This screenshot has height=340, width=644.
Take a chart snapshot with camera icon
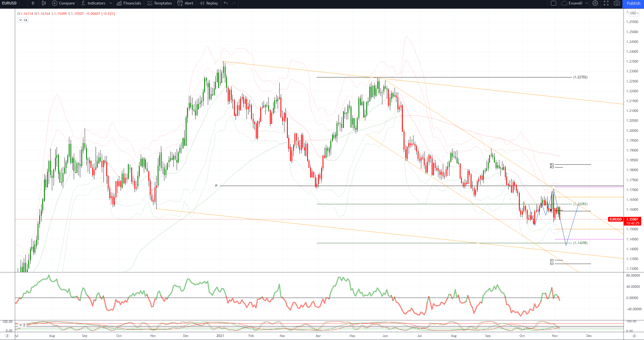point(617,3)
